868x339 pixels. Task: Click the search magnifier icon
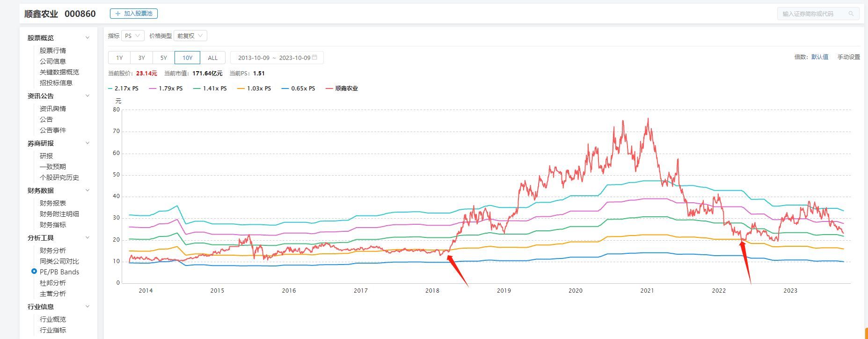click(851, 14)
